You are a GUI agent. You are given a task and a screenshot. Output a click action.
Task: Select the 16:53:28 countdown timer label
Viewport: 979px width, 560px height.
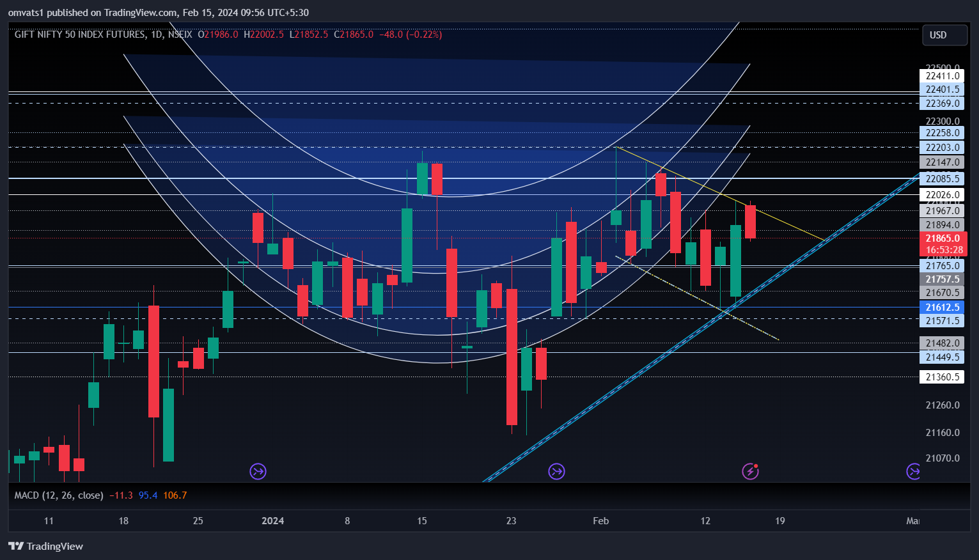pyautogui.click(x=944, y=250)
